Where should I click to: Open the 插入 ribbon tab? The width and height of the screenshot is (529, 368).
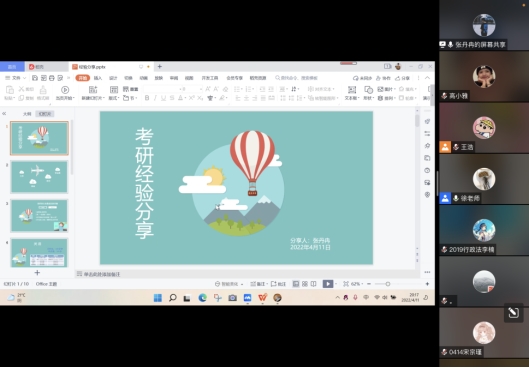(x=98, y=78)
